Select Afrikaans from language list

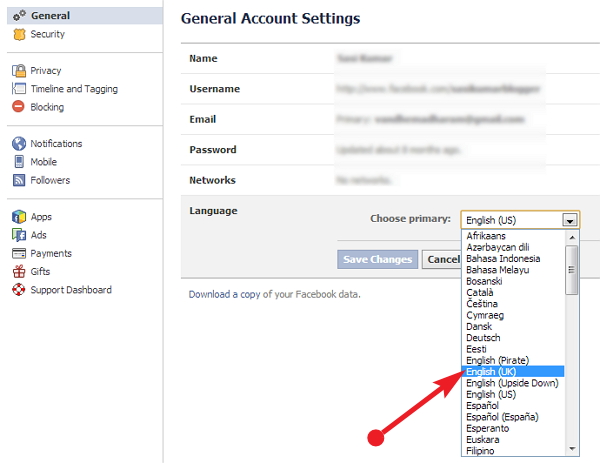(513, 236)
